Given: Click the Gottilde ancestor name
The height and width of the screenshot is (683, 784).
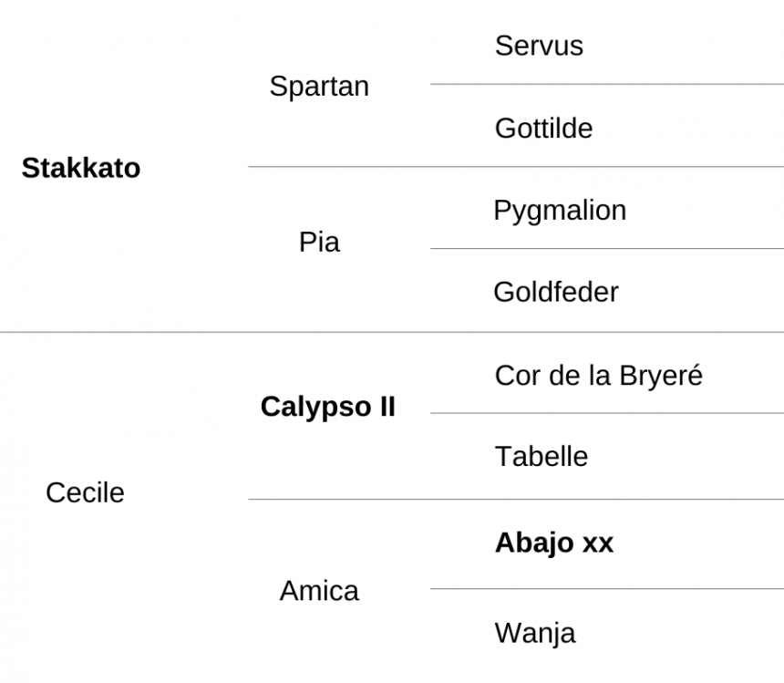Looking at the screenshot, I should pyautogui.click(x=543, y=128).
